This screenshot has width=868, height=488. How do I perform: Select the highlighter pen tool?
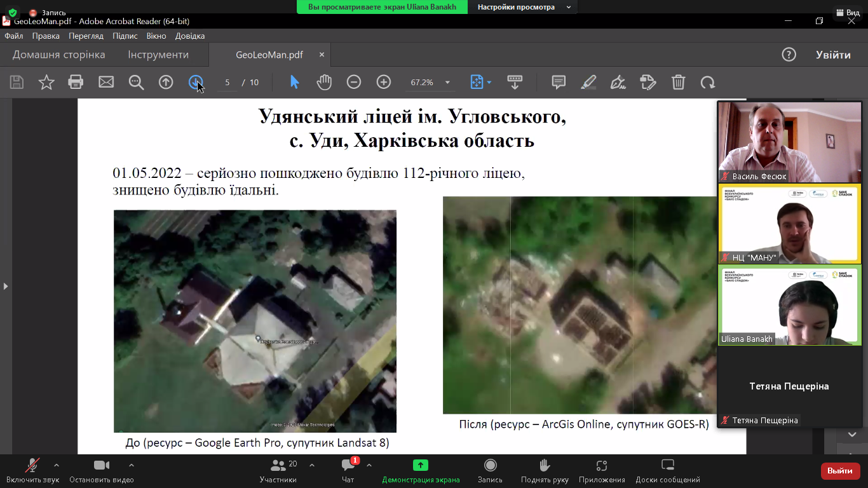(588, 82)
